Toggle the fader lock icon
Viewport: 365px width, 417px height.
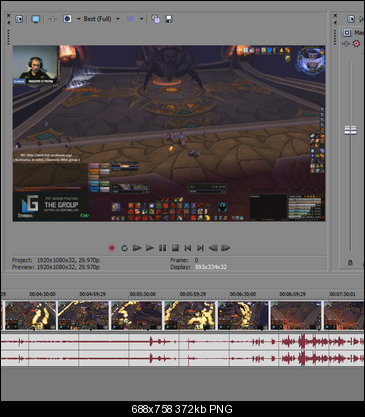350,263
